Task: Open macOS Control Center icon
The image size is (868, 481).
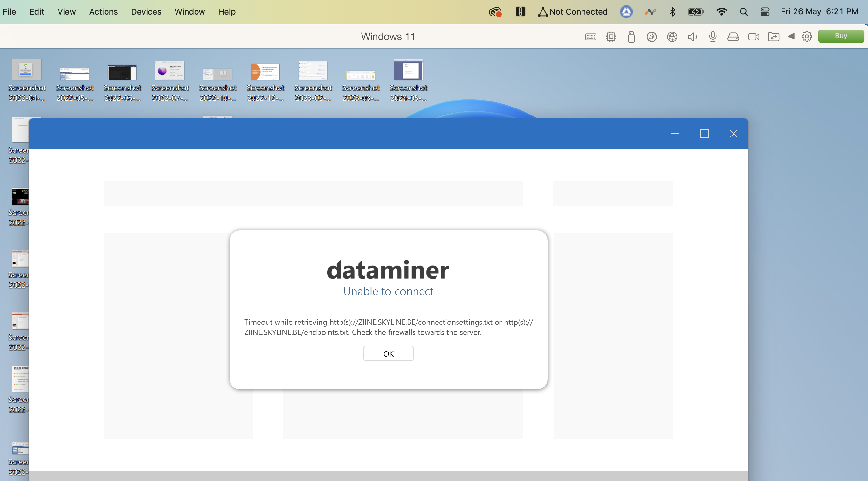Action: [x=765, y=12]
